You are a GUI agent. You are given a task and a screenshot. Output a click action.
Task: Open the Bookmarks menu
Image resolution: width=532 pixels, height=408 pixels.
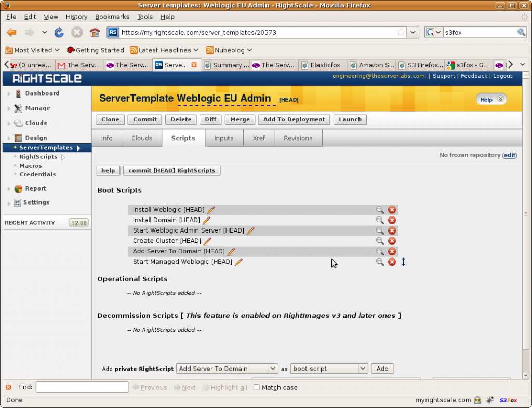click(x=112, y=17)
